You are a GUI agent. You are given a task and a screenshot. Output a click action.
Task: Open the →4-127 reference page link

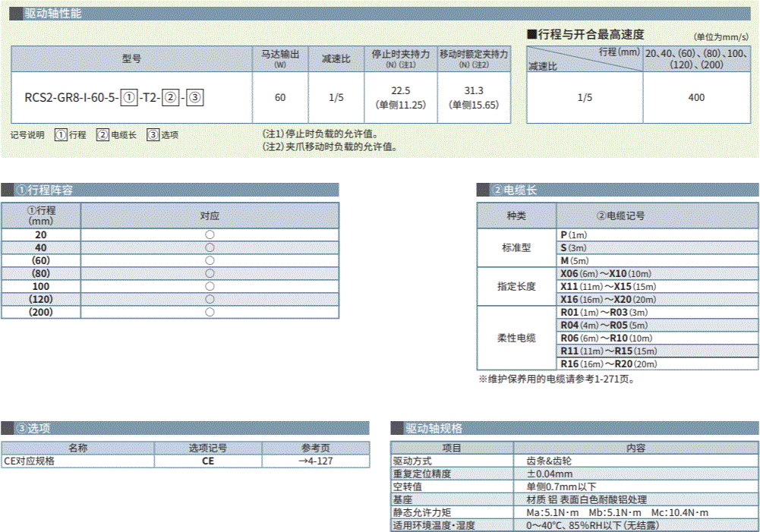[x=315, y=461]
